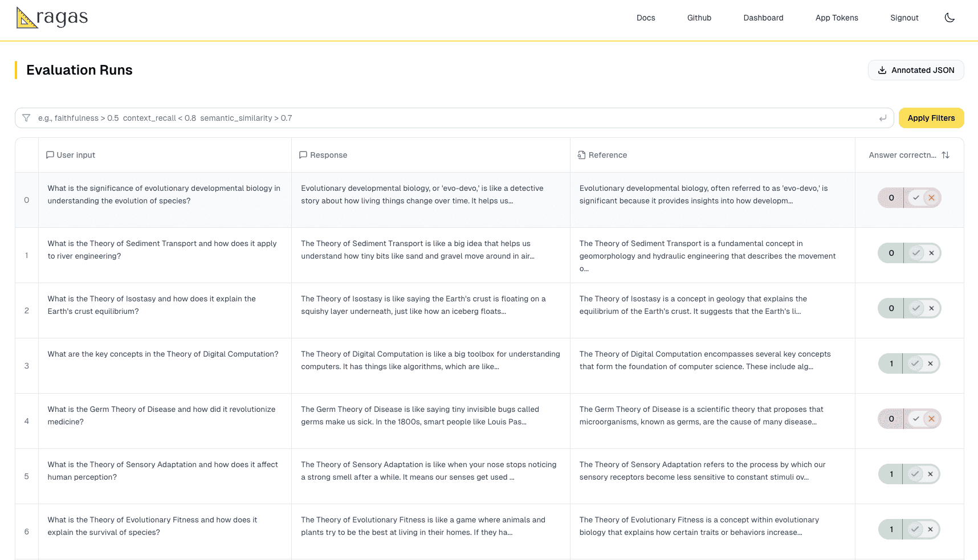Click score value 1 in Digital Computation row
978x560 pixels.
891,363
